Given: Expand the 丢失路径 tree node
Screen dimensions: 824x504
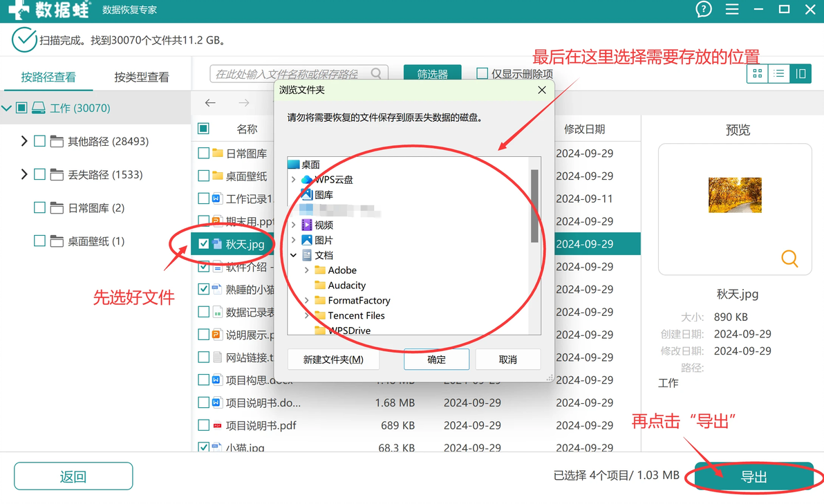Looking at the screenshot, I should tap(24, 174).
